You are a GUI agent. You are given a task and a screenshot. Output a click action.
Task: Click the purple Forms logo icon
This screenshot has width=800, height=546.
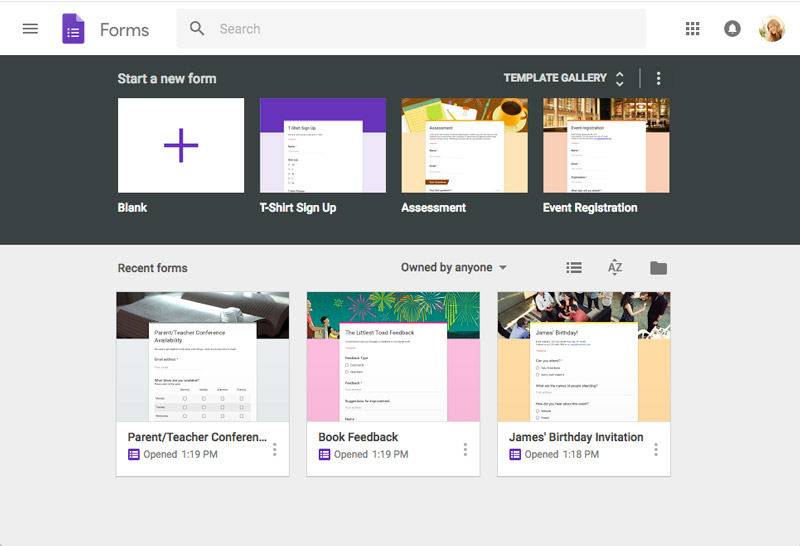73,29
